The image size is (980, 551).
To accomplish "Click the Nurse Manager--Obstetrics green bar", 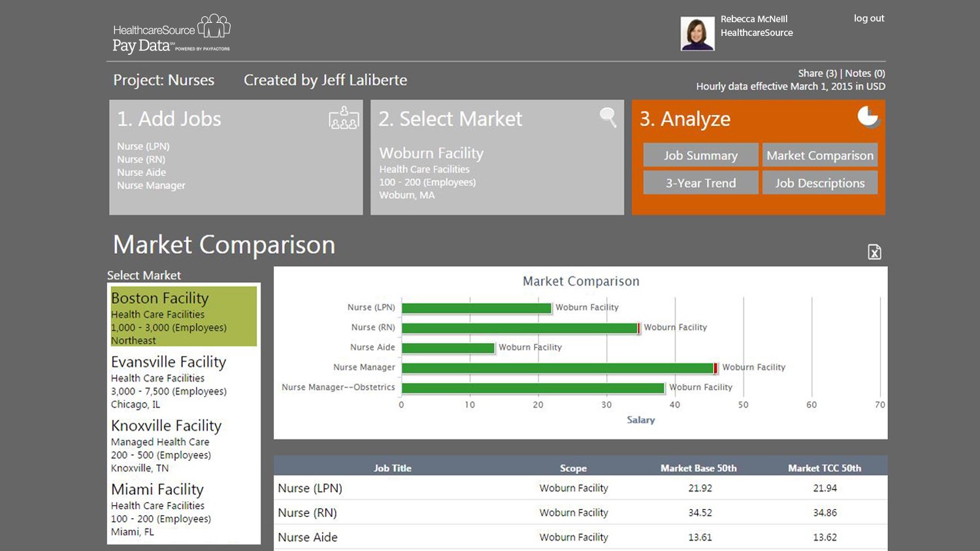I will point(533,388).
